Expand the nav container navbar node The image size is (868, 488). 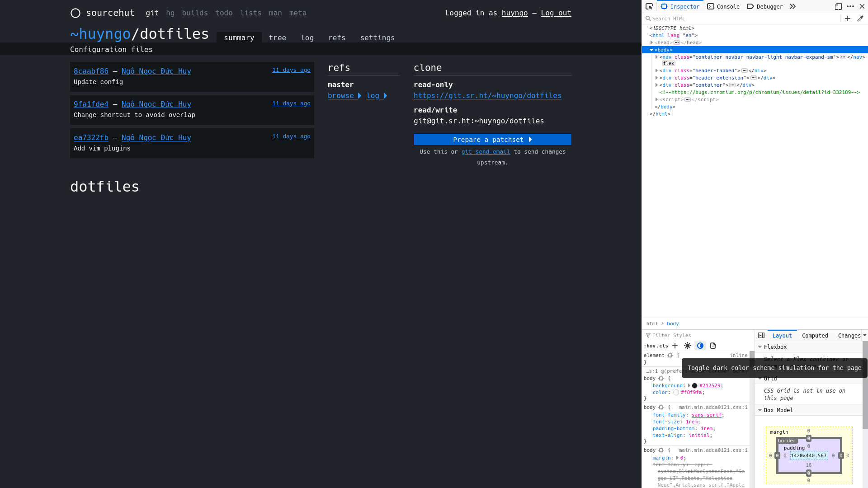[x=656, y=57]
